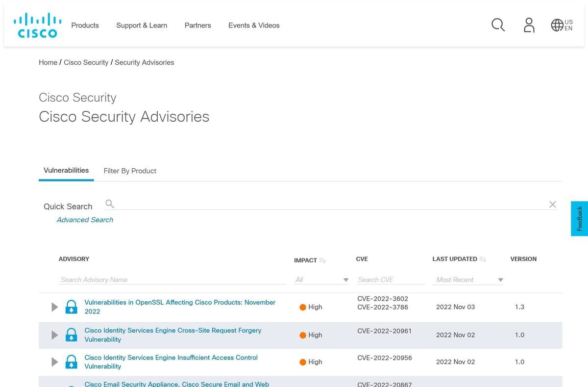
Task: Follow the Security Advisories breadcrumb link
Action: click(x=145, y=62)
